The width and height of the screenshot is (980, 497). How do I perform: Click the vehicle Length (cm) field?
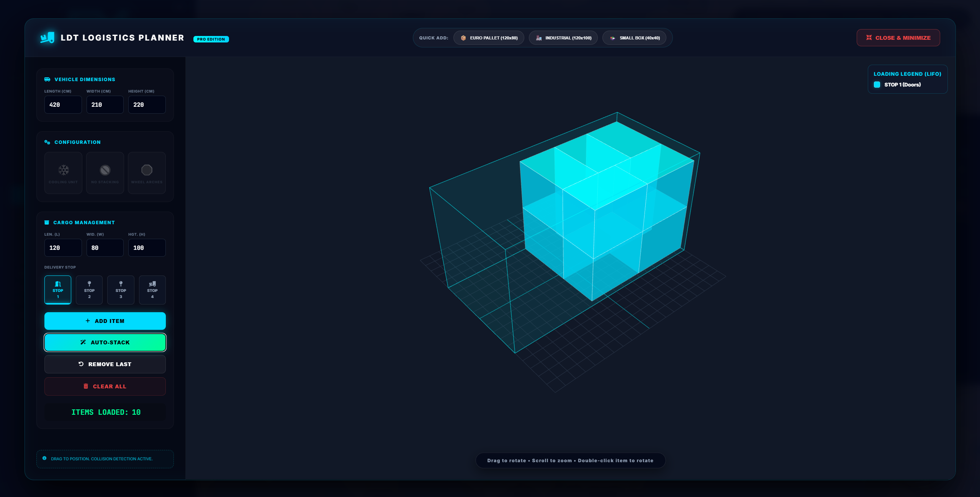(63, 105)
